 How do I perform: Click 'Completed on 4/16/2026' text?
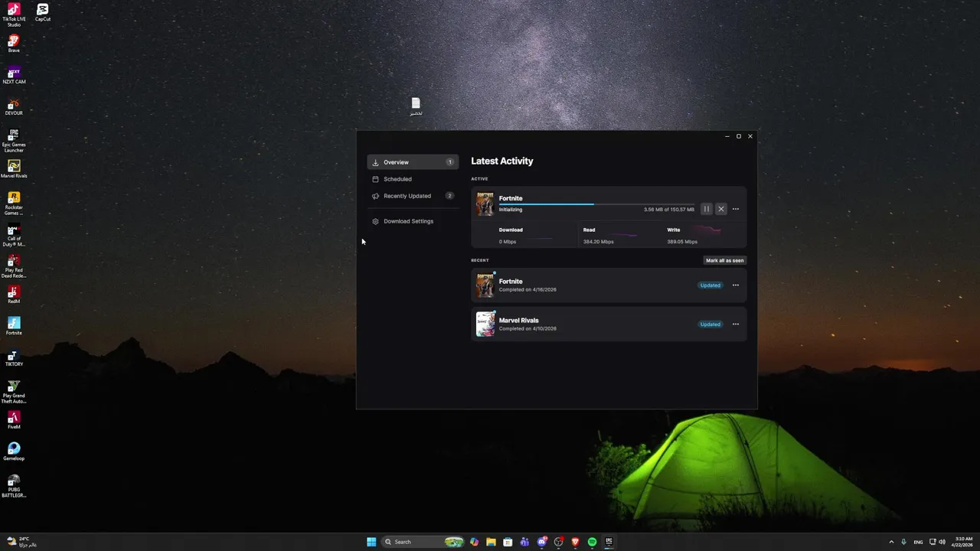pos(528,290)
